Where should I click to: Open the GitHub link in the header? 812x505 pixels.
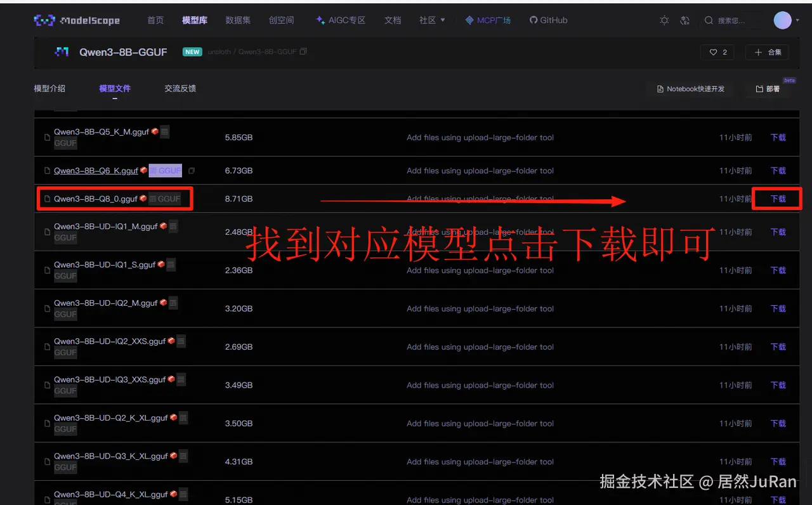(549, 20)
